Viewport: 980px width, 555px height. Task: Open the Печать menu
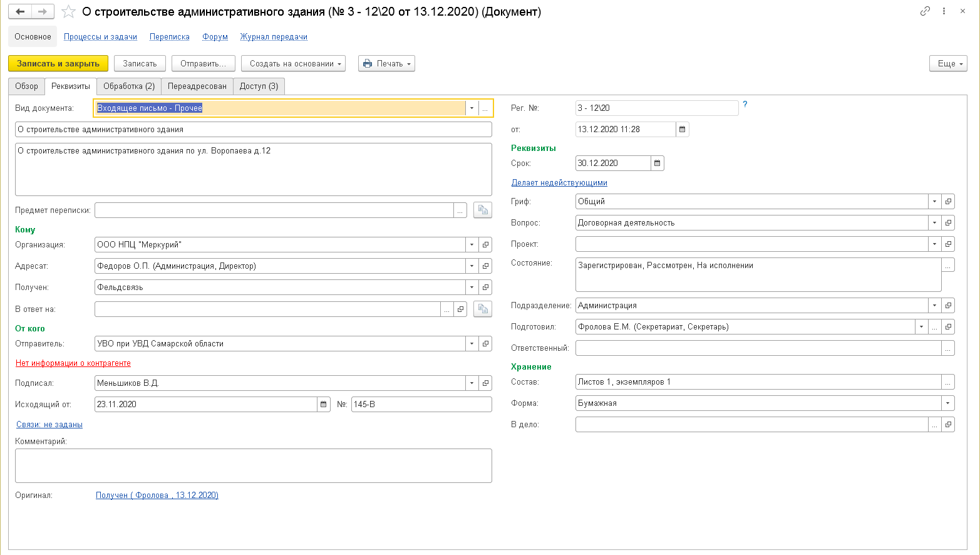click(386, 64)
